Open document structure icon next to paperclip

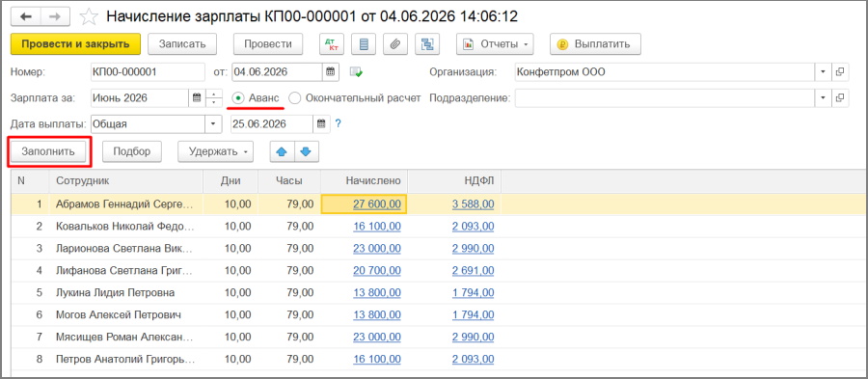pyautogui.click(x=427, y=44)
